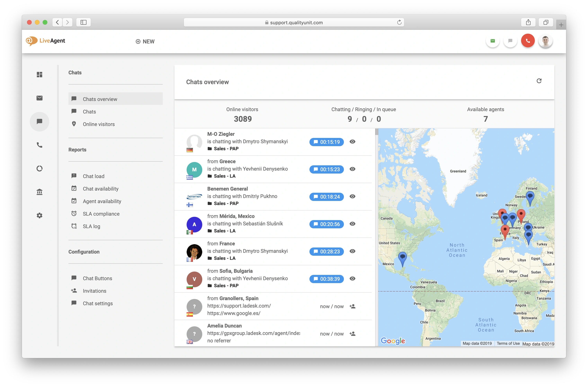588x387 pixels.
Task: Click the chat status bubble icon in header
Action: tap(510, 41)
